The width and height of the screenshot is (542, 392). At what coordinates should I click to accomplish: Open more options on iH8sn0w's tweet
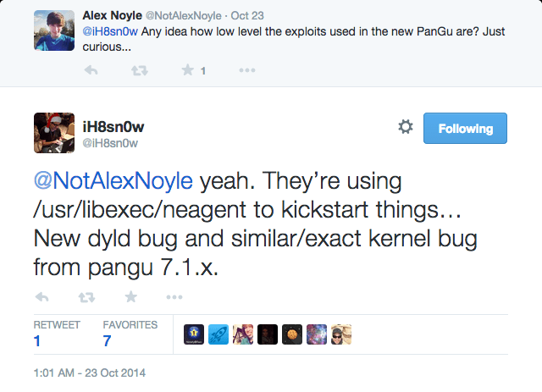click(174, 297)
